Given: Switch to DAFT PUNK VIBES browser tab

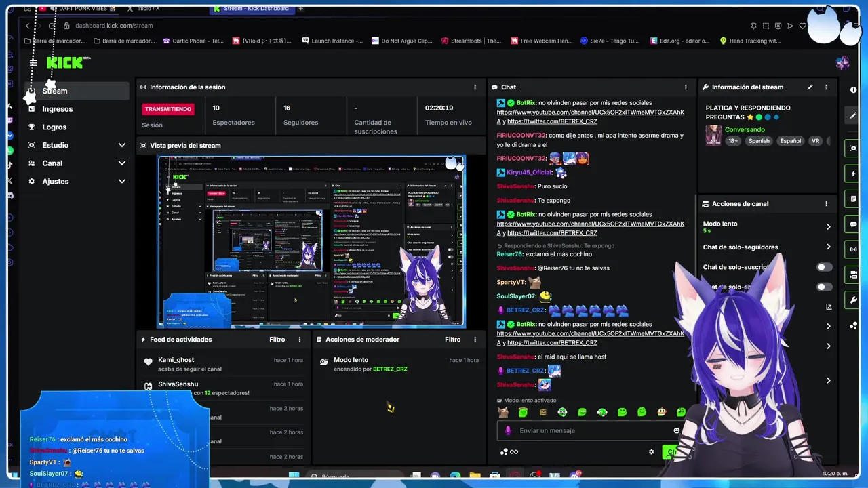Looking at the screenshot, I should (78, 9).
